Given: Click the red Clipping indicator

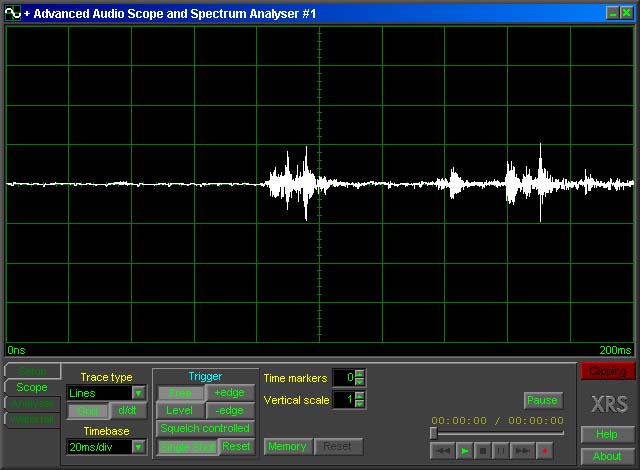Looking at the screenshot, I should tap(608, 372).
